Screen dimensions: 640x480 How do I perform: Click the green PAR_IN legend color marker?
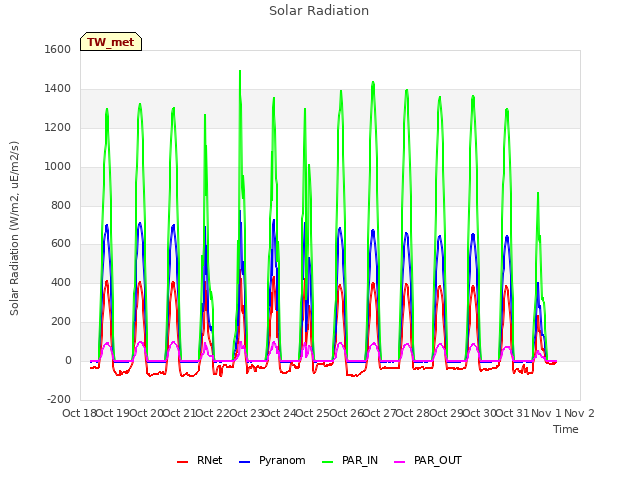328,462
